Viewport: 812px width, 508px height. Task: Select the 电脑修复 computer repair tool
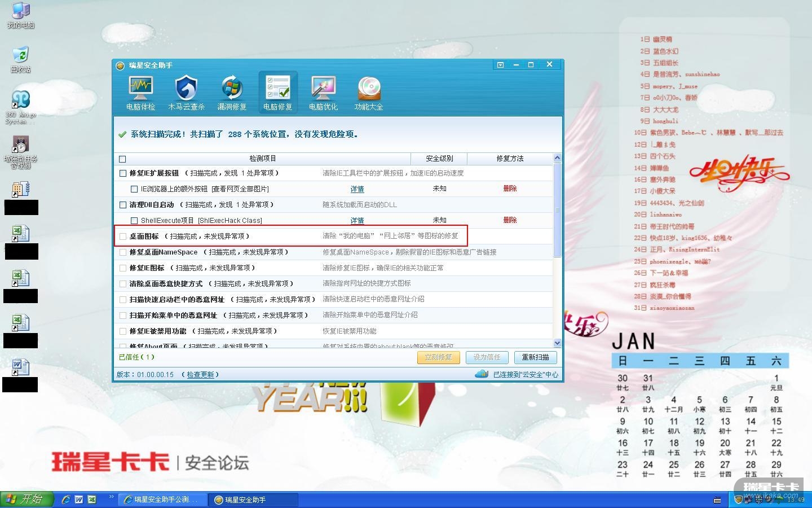[277, 92]
